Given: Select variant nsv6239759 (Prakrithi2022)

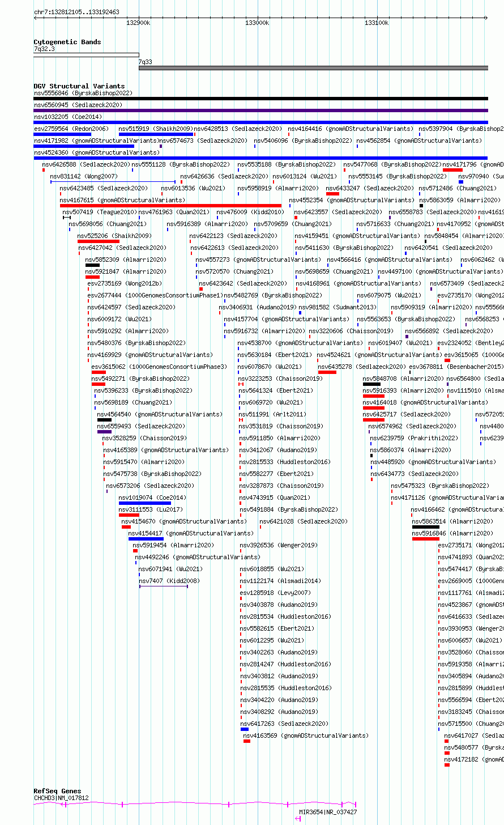Looking at the screenshot, I should 414,438.
